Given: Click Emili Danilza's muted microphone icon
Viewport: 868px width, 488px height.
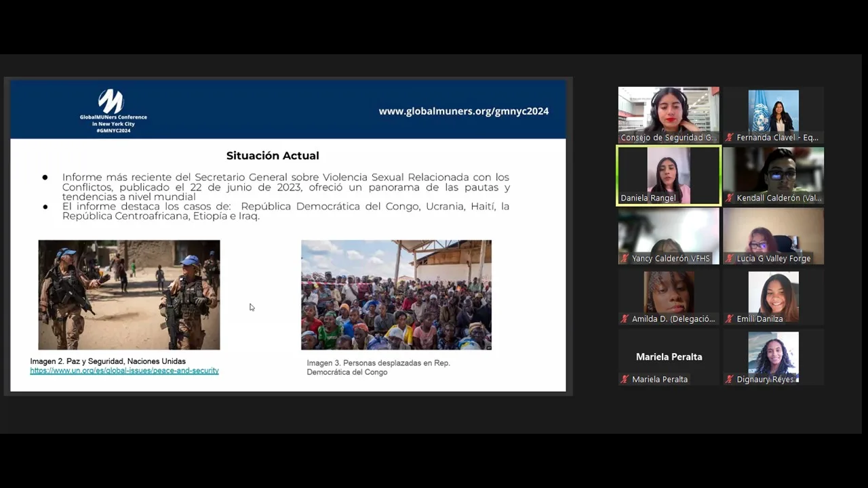Looking at the screenshot, I should pyautogui.click(x=730, y=319).
